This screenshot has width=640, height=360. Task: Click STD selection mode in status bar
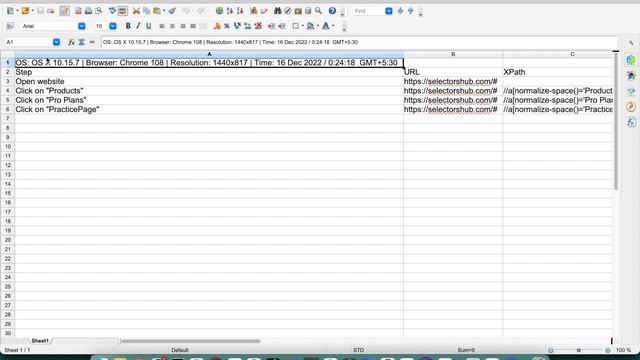(x=358, y=350)
